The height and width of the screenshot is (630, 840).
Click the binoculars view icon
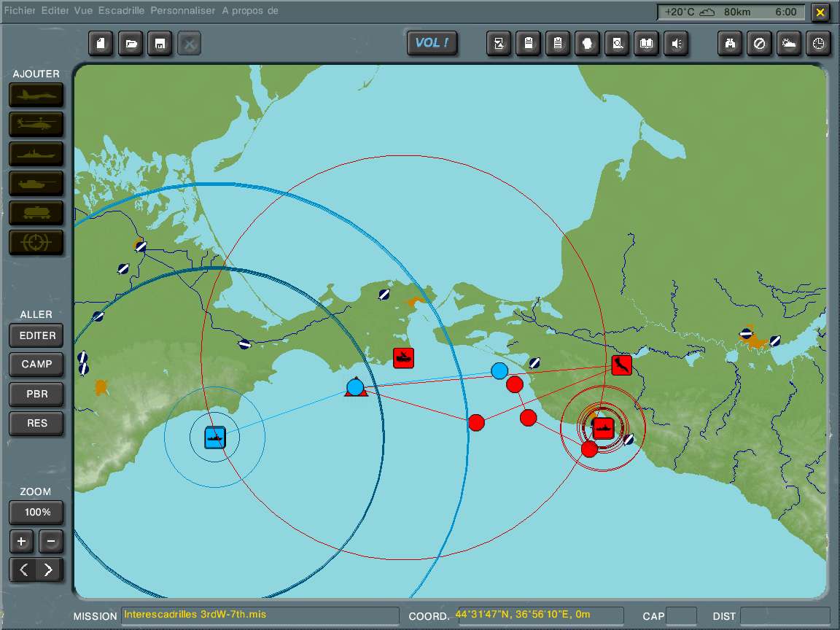pyautogui.click(x=730, y=44)
